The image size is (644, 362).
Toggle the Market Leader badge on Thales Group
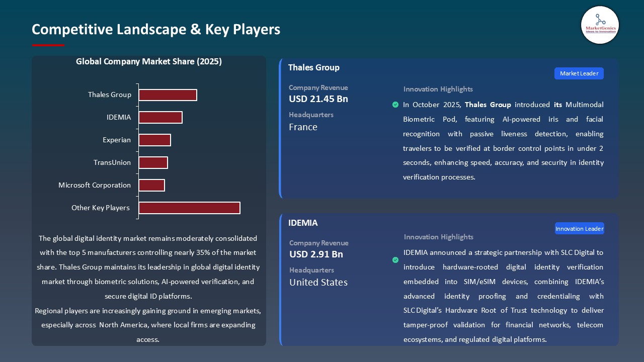[x=579, y=73]
